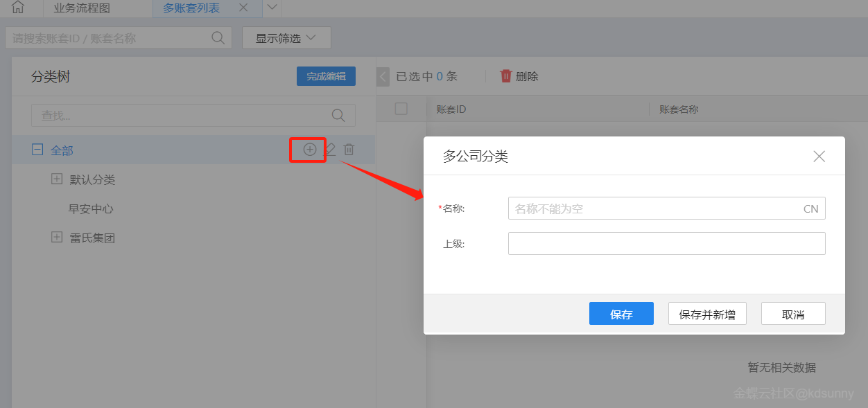Viewport: 868px width, 408px height.
Task: Click the 保存 button
Action: [621, 314]
